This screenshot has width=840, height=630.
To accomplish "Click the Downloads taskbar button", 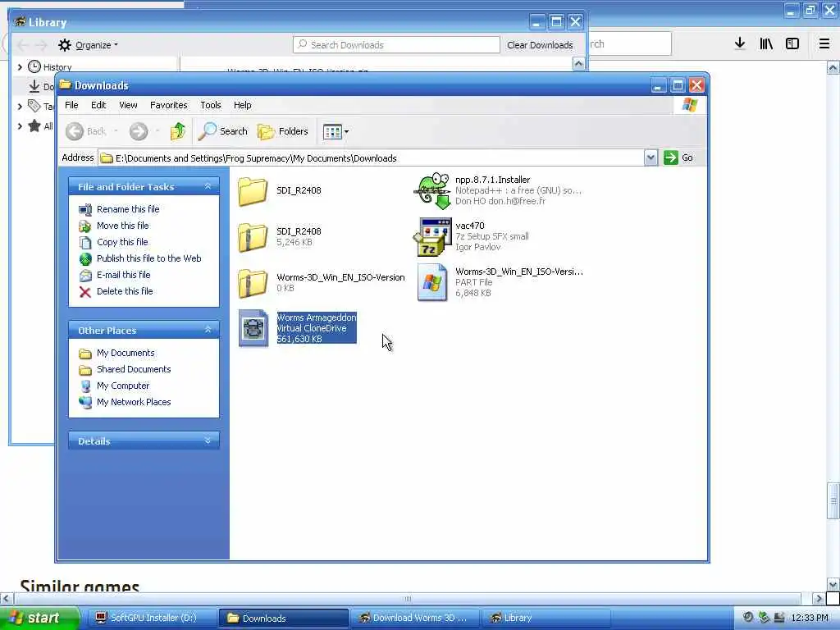I will click(x=284, y=618).
